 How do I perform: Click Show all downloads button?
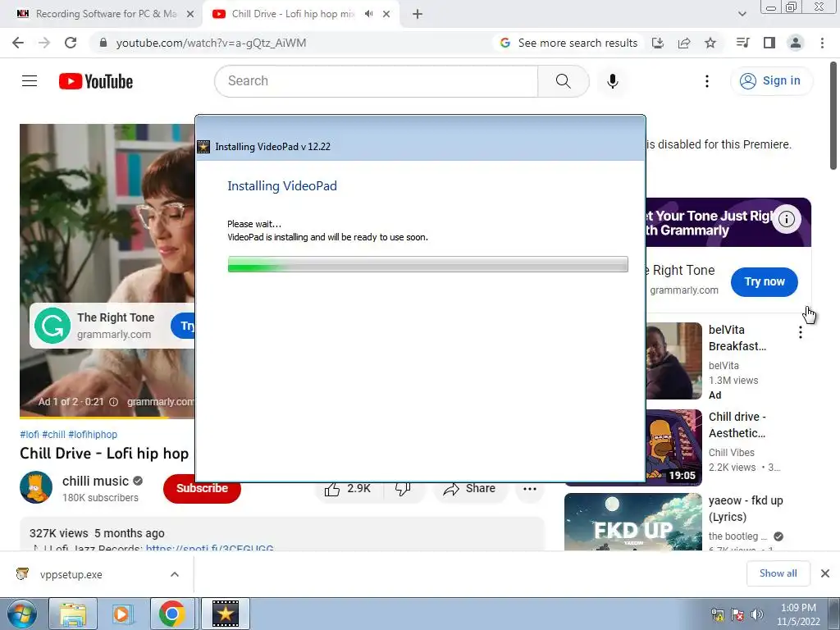[x=778, y=573]
